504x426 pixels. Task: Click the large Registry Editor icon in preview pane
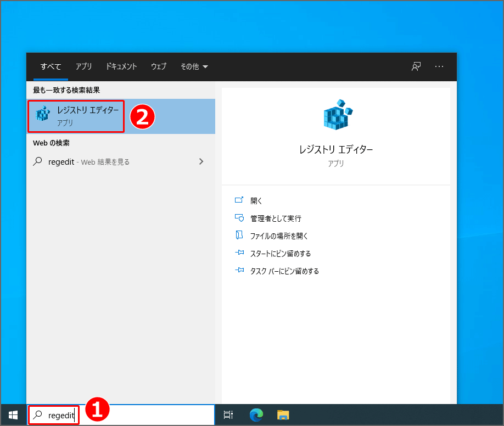(338, 114)
